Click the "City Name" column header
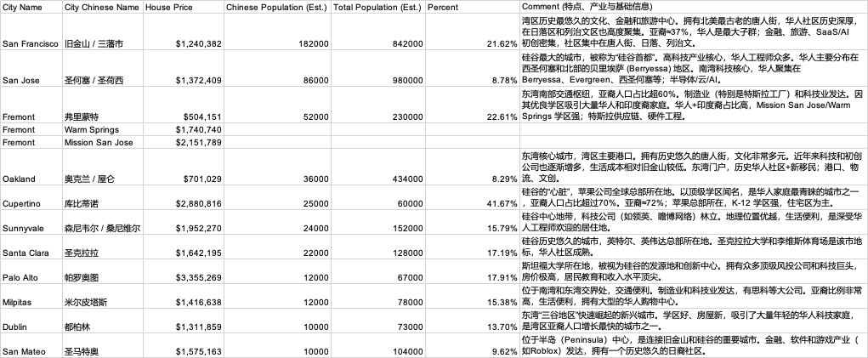This screenshot has height=358, width=868. [24, 6]
